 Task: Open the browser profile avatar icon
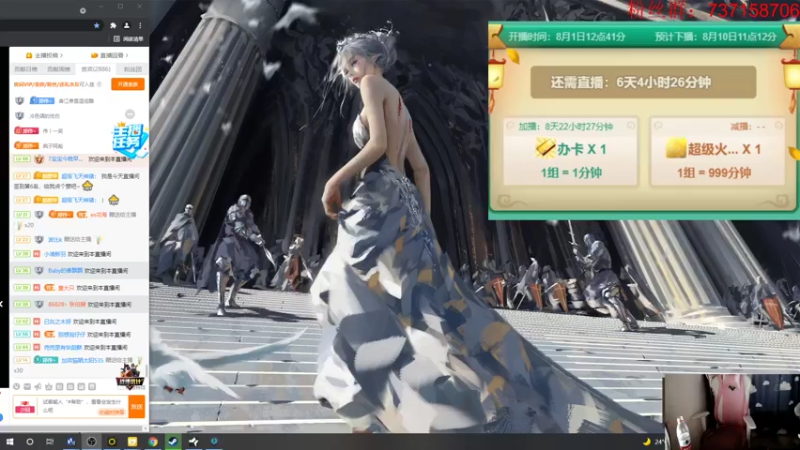(127, 26)
